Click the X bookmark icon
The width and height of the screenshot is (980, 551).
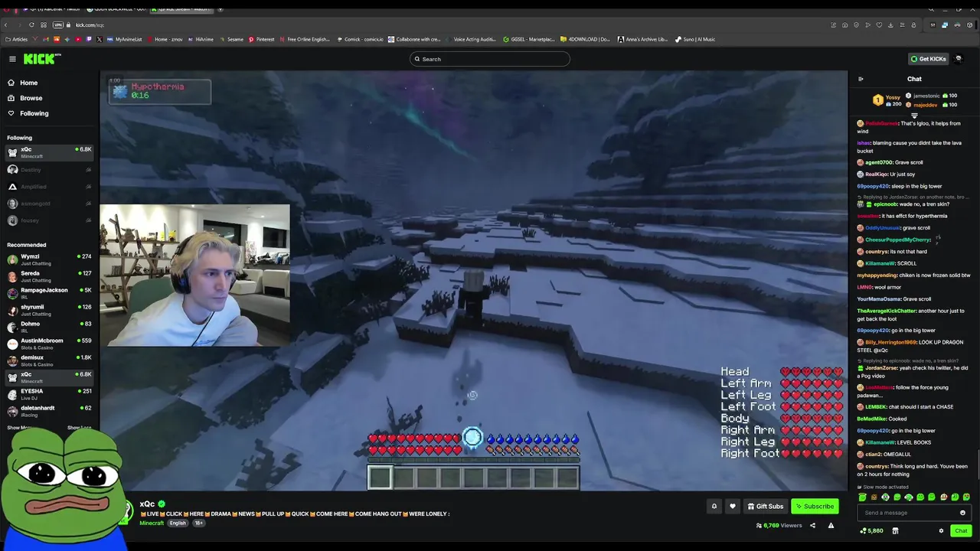point(99,39)
